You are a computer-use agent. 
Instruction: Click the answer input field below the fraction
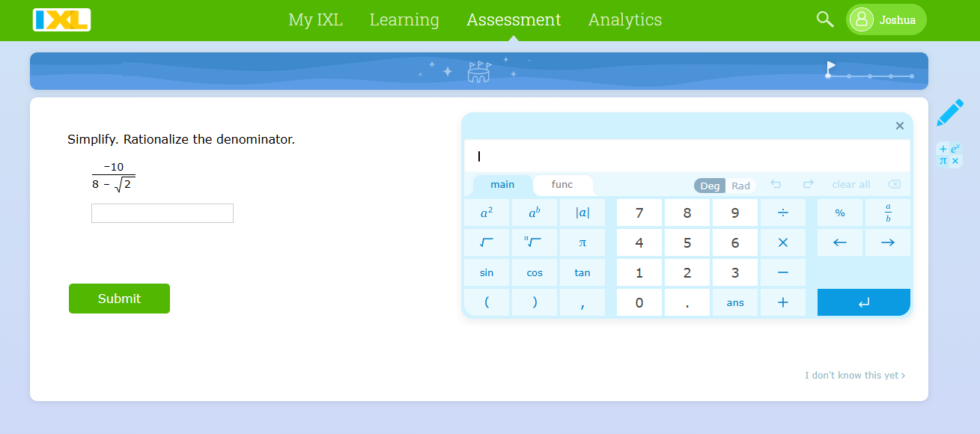pos(162,213)
